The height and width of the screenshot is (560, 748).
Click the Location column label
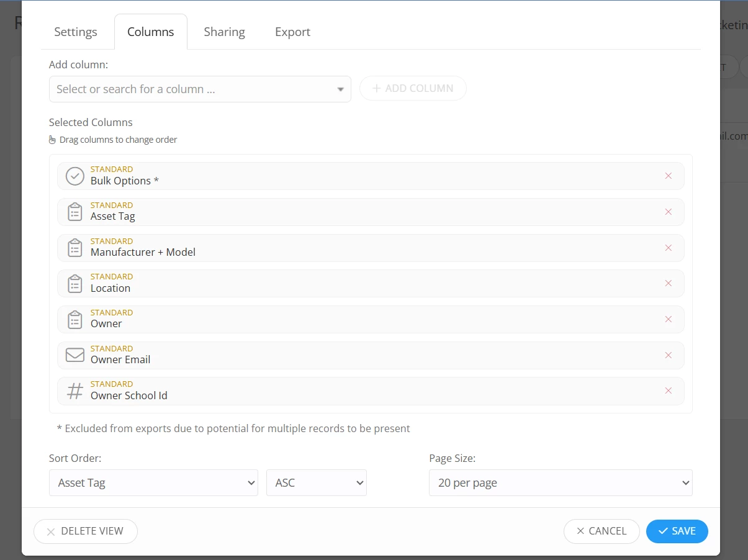tap(110, 288)
